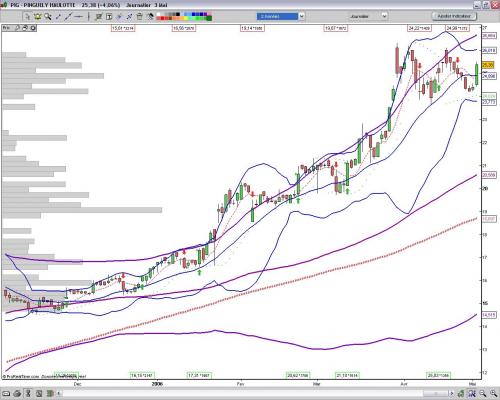Expand the arrow of the history period dropdown
The height and width of the screenshot is (400, 500).
[x=301, y=16]
